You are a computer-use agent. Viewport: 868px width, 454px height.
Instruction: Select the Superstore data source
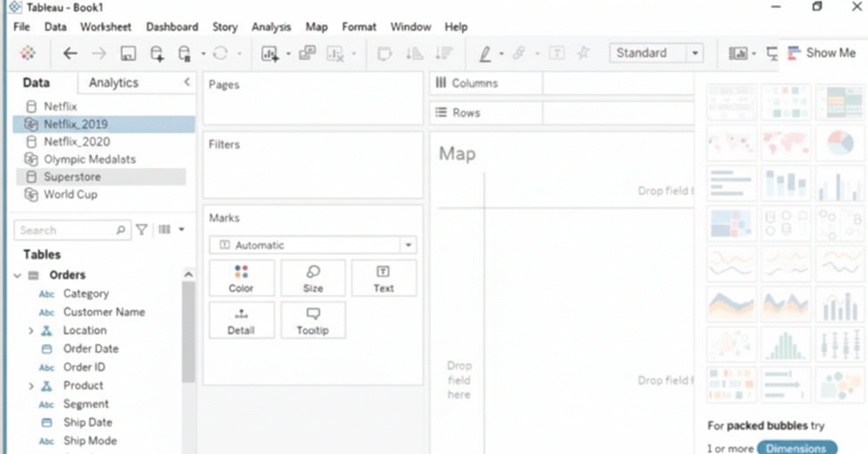pyautogui.click(x=72, y=177)
